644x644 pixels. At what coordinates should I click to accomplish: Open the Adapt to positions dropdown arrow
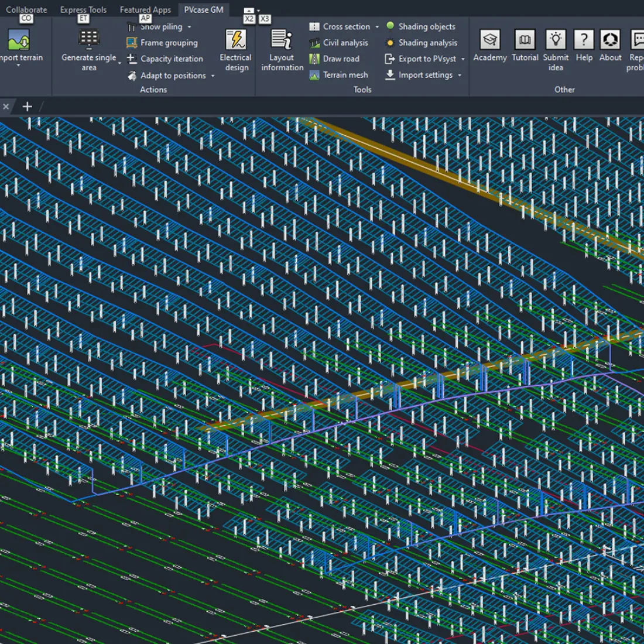click(x=213, y=76)
